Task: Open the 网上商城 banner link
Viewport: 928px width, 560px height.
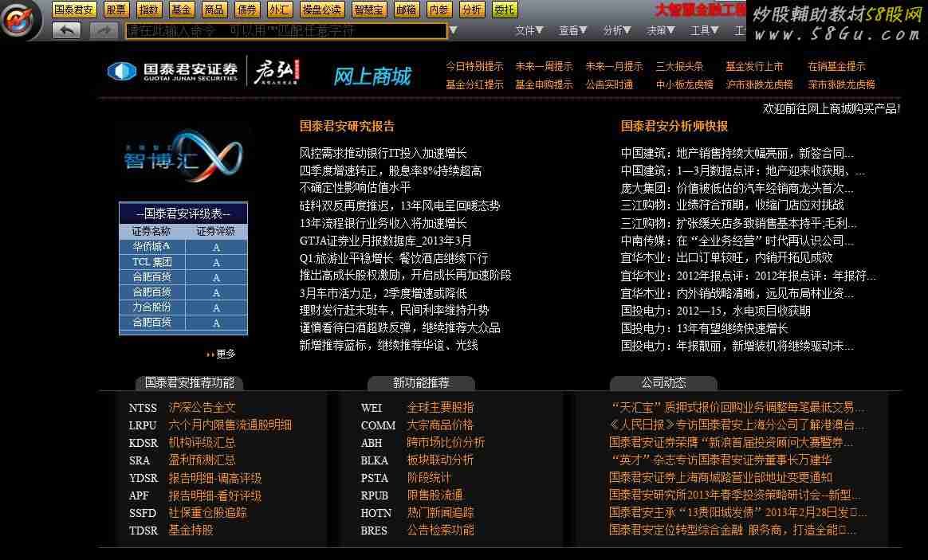Action: (372, 76)
